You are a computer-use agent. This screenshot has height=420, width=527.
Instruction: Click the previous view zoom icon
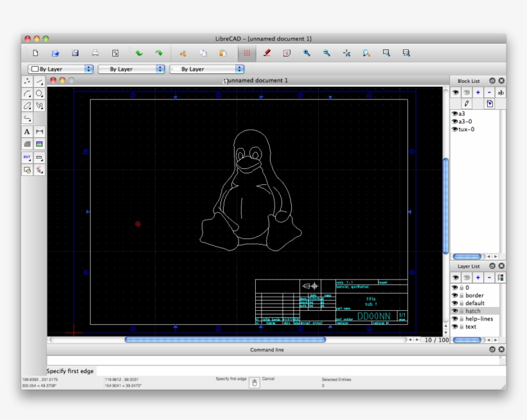pyautogui.click(x=366, y=53)
